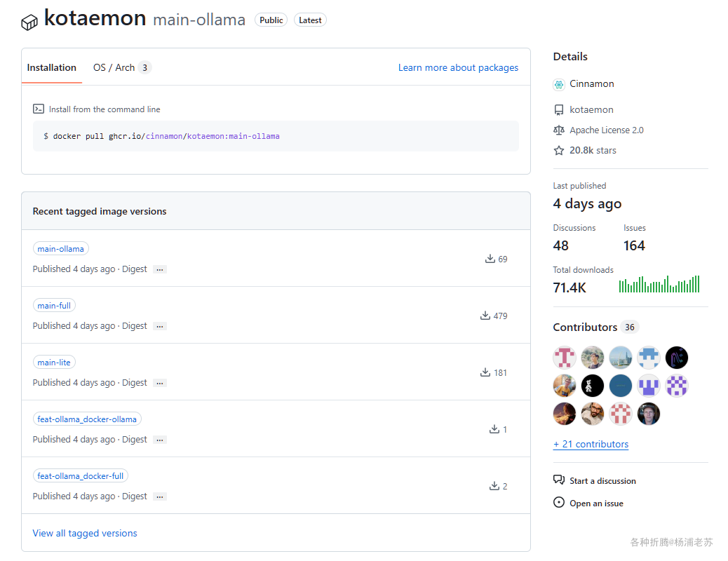
Task: Click the download icon in main-lite row
Action: pos(485,372)
